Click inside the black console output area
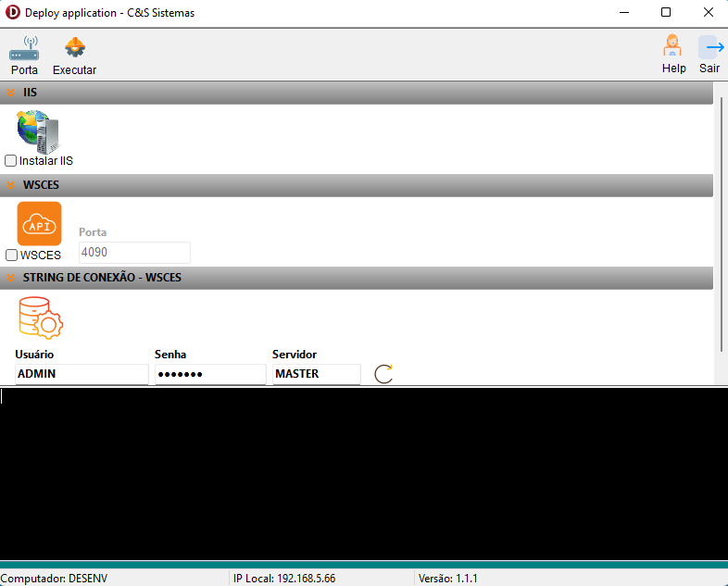Screen dimensions: 728x586 click(364, 474)
